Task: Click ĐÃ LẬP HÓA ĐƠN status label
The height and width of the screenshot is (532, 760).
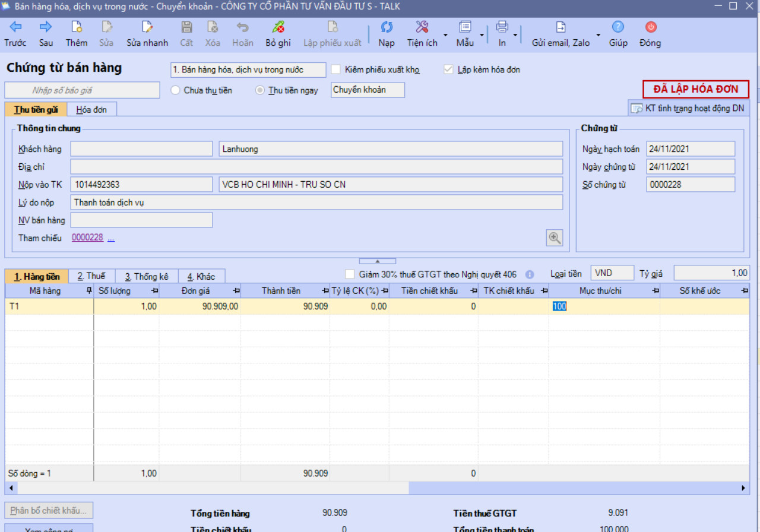Action: [696, 89]
